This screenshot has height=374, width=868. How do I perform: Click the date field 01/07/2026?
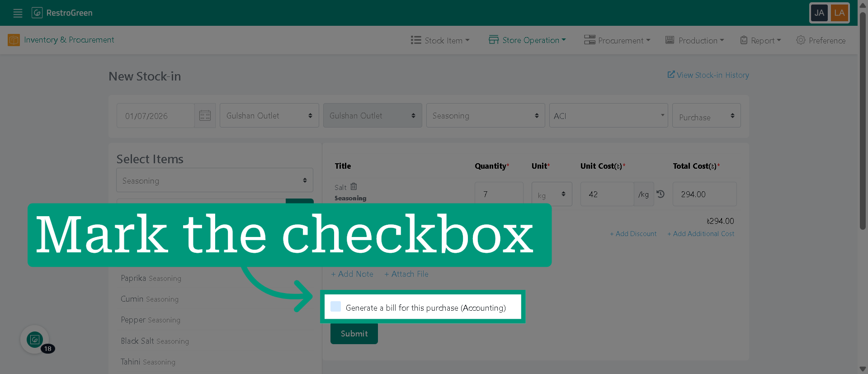156,116
